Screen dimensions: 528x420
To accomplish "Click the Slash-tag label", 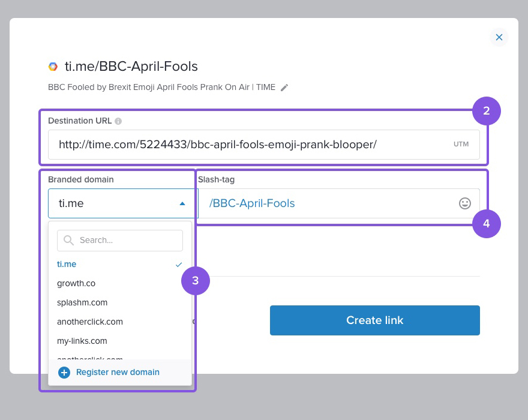I will pos(216,180).
